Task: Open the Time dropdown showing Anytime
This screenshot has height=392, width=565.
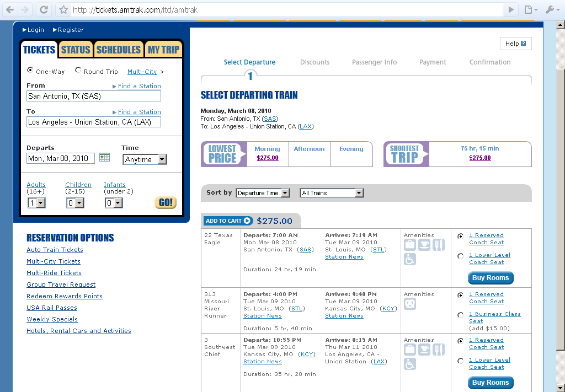Action: click(x=145, y=159)
